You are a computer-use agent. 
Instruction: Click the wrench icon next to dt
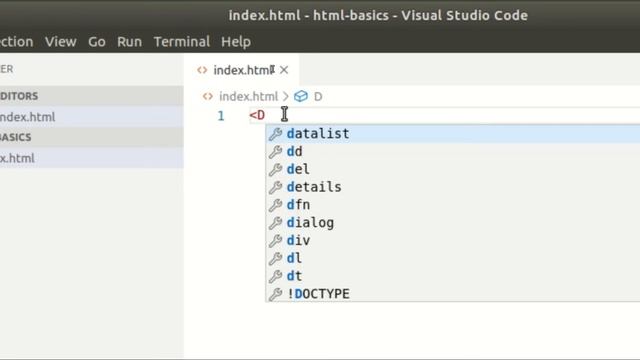point(276,276)
